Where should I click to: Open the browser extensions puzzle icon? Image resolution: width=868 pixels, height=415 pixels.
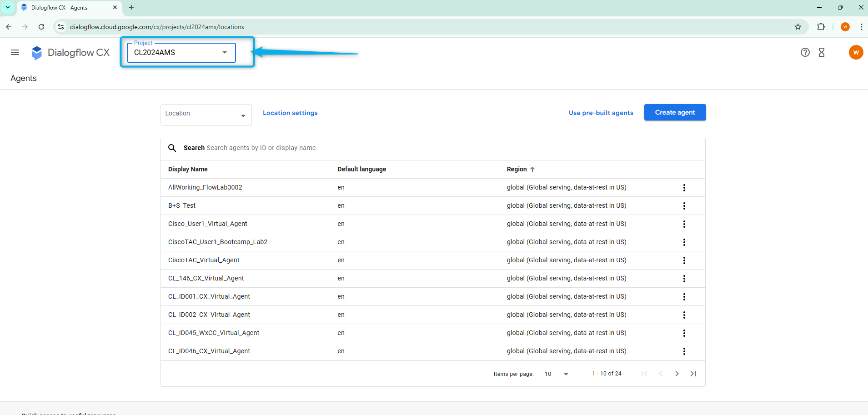821,27
